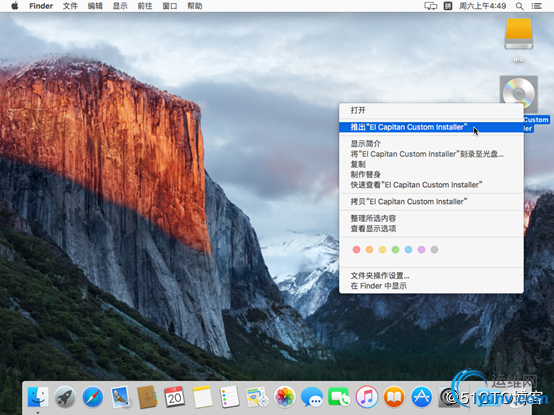Choose 文件夹操作设置... in the context menu
This screenshot has width=554, height=415.
click(x=431, y=275)
